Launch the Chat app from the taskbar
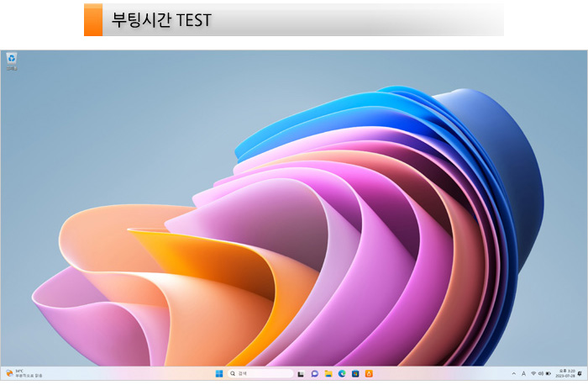The width and height of the screenshot is (588, 385). click(x=315, y=374)
